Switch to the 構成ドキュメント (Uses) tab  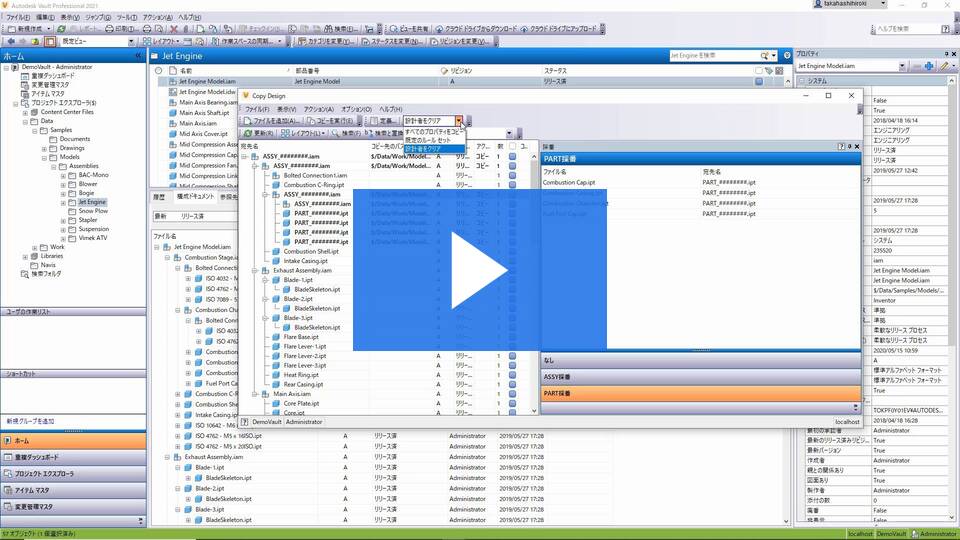click(195, 197)
